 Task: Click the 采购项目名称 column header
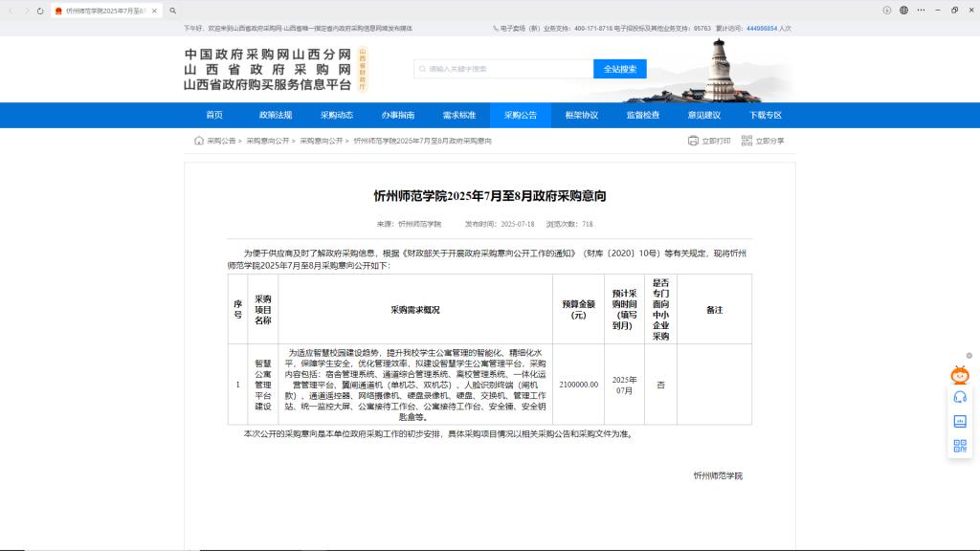click(263, 310)
